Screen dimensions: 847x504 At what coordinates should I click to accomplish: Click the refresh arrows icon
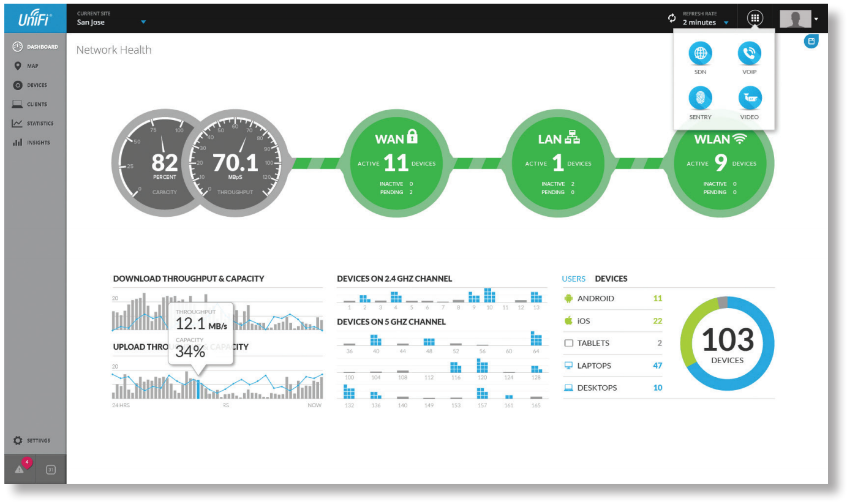coord(672,18)
